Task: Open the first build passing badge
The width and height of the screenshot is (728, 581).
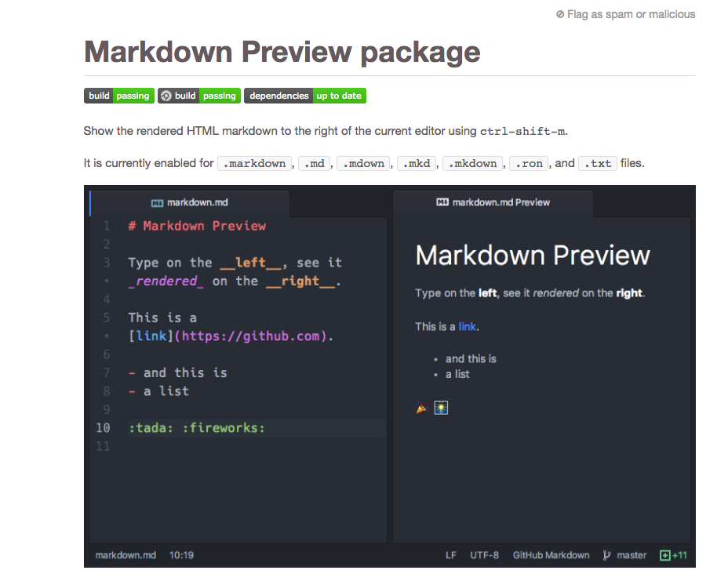Action: pyautogui.click(x=119, y=96)
